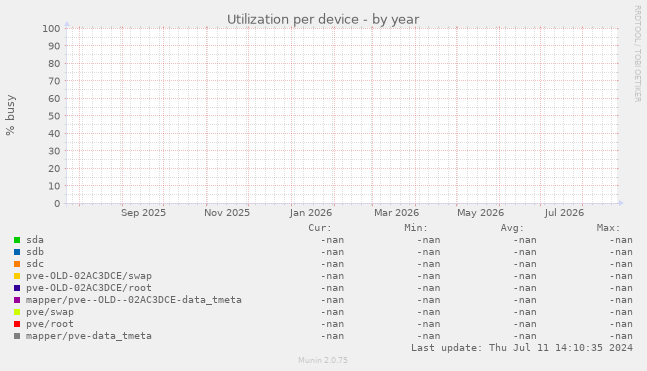Screen dimensions: 647x371
Task: Click the sdb Max -nan value
Action: pos(621,252)
